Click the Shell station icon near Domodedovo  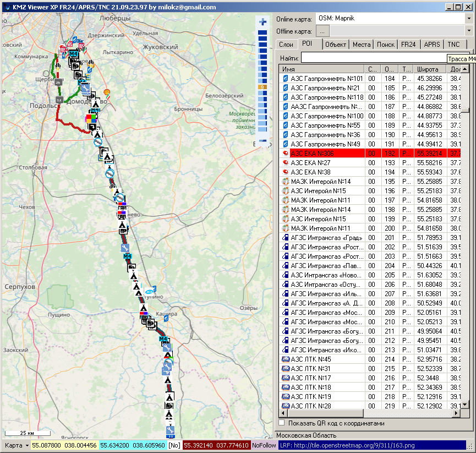[x=107, y=93]
